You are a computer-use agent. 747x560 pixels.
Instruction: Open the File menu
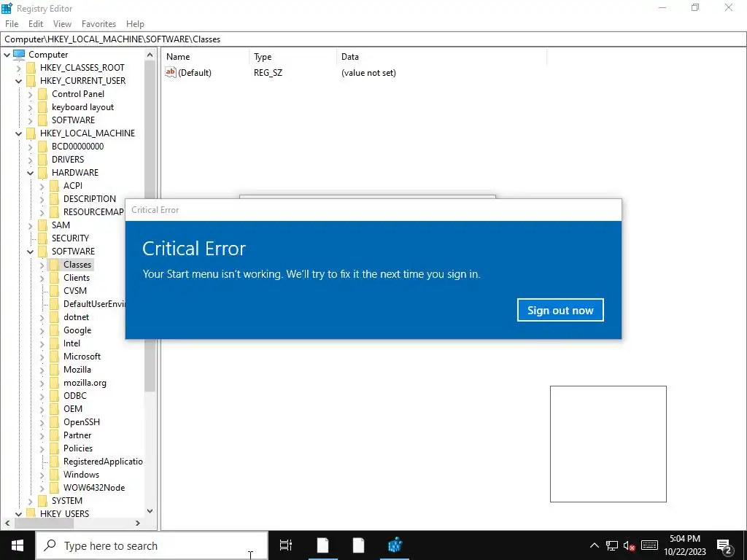12,24
